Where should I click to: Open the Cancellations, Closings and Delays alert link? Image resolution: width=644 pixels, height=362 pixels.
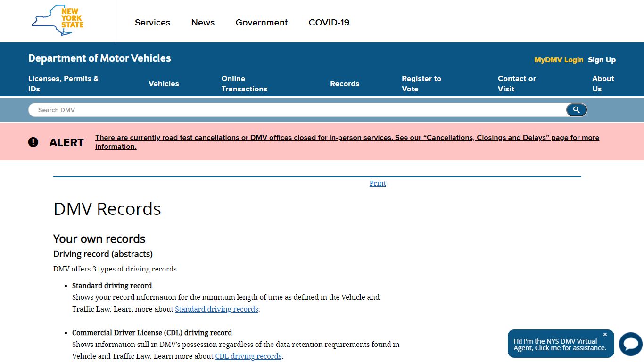coord(347,142)
